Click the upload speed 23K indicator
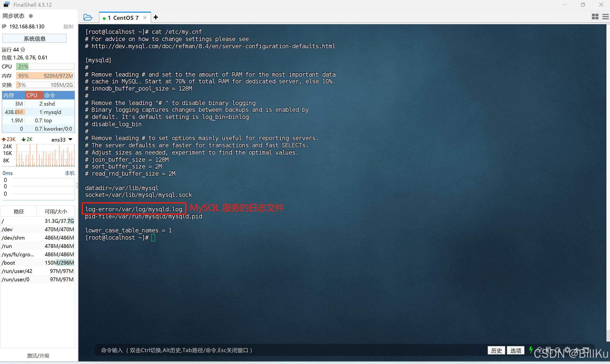Viewport: 610px width, 364px height. pos(9,139)
